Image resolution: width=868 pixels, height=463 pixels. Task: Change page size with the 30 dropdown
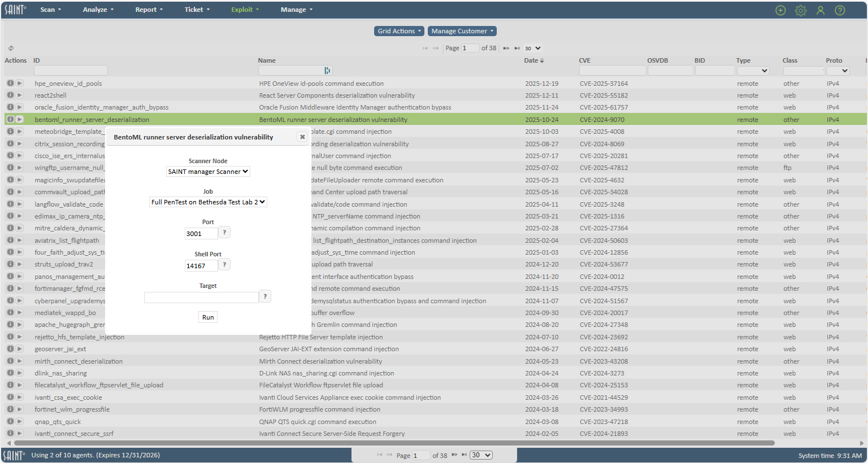coord(532,48)
